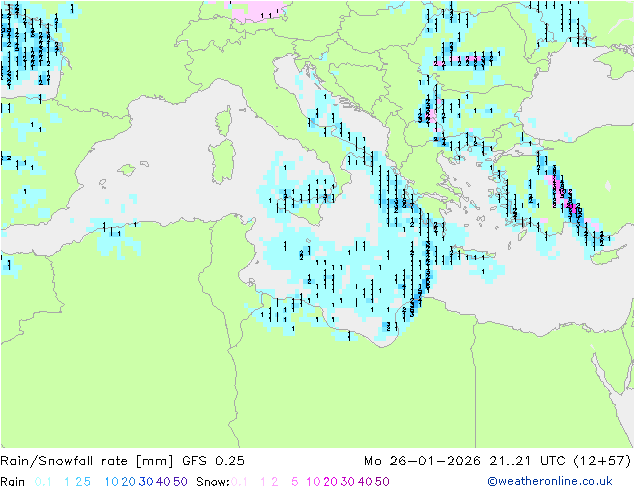The image size is (634, 490).
Task: Select rain legend value 10
Action: point(112,482)
